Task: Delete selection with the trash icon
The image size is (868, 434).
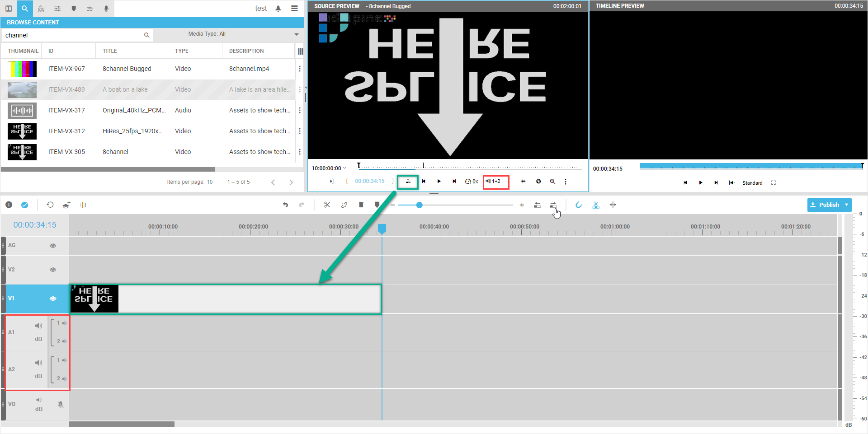Action: tap(361, 205)
